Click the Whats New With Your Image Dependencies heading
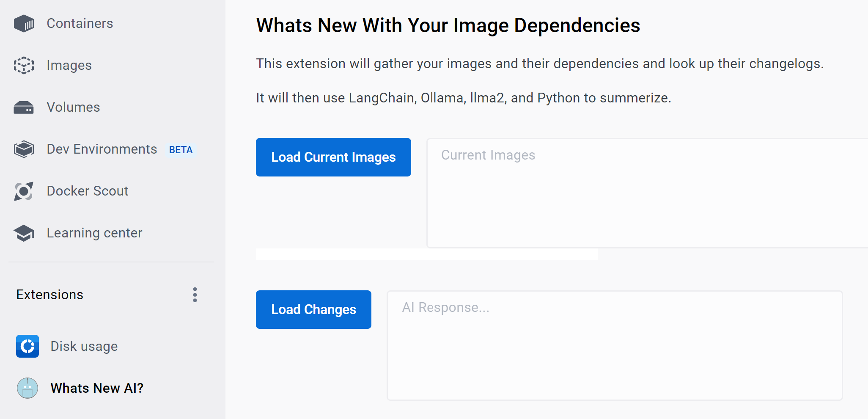 (x=448, y=25)
